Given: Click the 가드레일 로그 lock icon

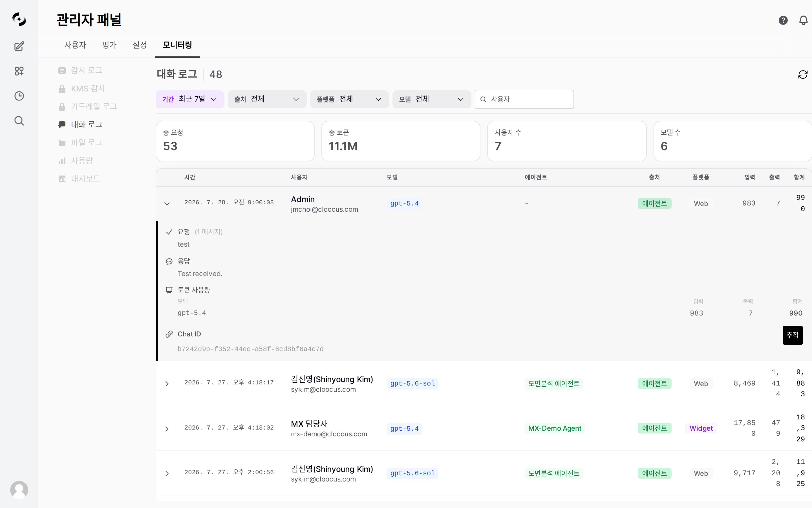Looking at the screenshot, I should [62, 106].
